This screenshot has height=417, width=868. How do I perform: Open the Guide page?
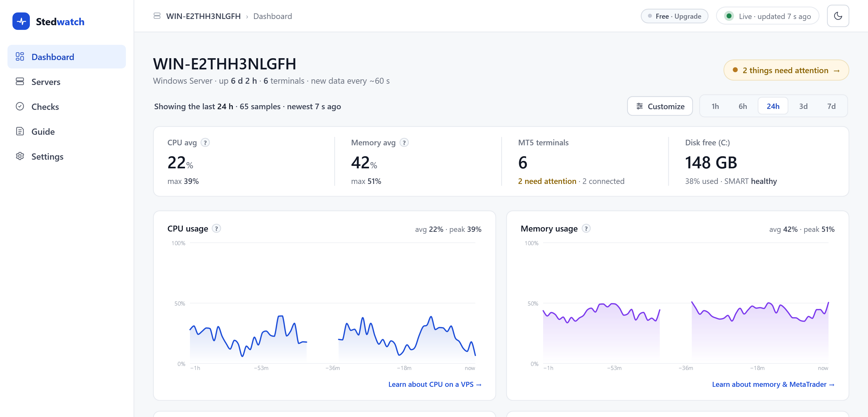pos(67,131)
